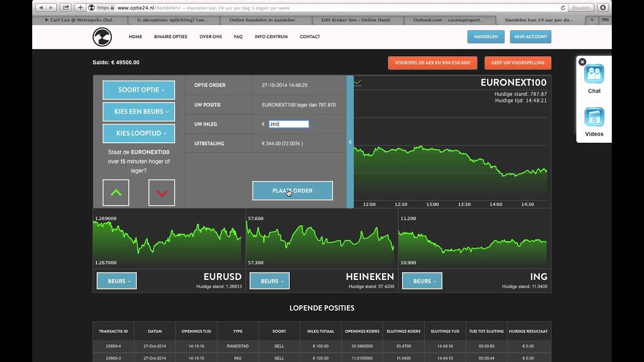Open the BEURS dropdown under EURUSD chart
This screenshot has height=362, width=644.
pos(116,281)
